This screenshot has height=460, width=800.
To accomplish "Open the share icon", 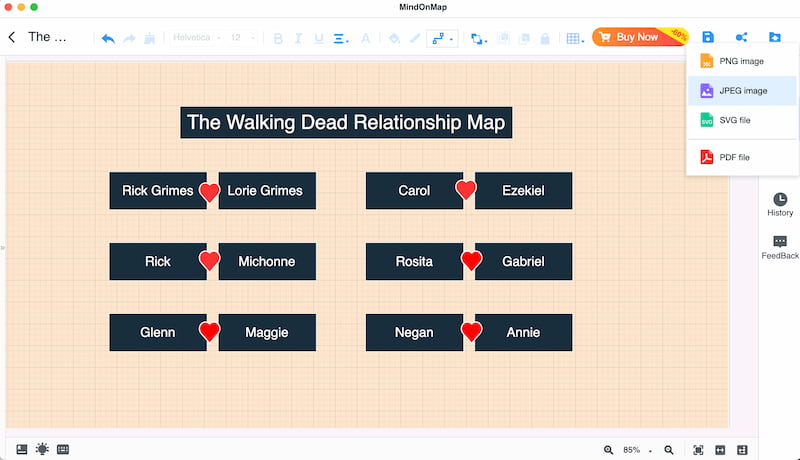I will click(741, 37).
